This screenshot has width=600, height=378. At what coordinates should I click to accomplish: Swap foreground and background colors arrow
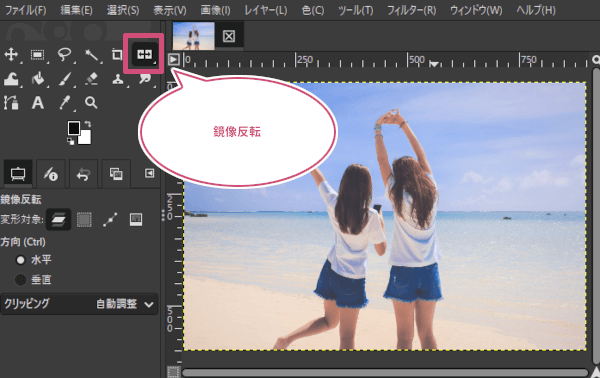[x=88, y=124]
